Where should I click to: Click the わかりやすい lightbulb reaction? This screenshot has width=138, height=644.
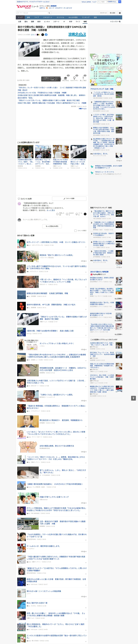pos(74,79)
